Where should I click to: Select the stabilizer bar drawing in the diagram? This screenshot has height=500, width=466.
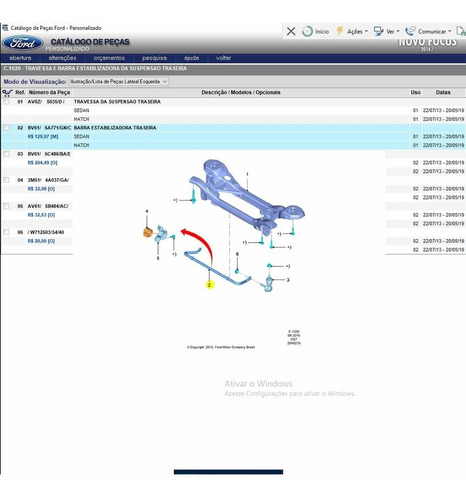(217, 267)
